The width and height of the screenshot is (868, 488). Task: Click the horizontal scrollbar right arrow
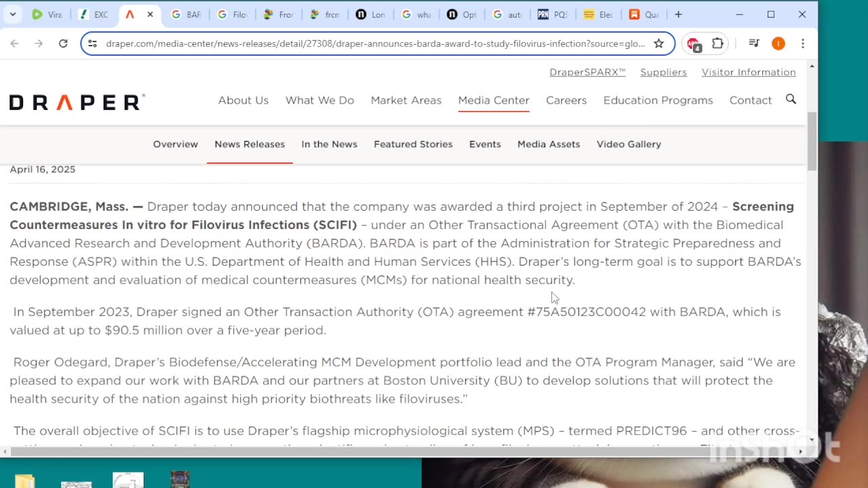(x=800, y=451)
